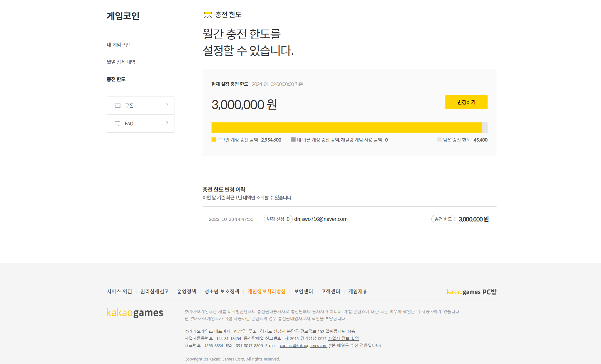Click the 사업자 정보 확인 link
The image size is (601, 364).
coord(343,338)
